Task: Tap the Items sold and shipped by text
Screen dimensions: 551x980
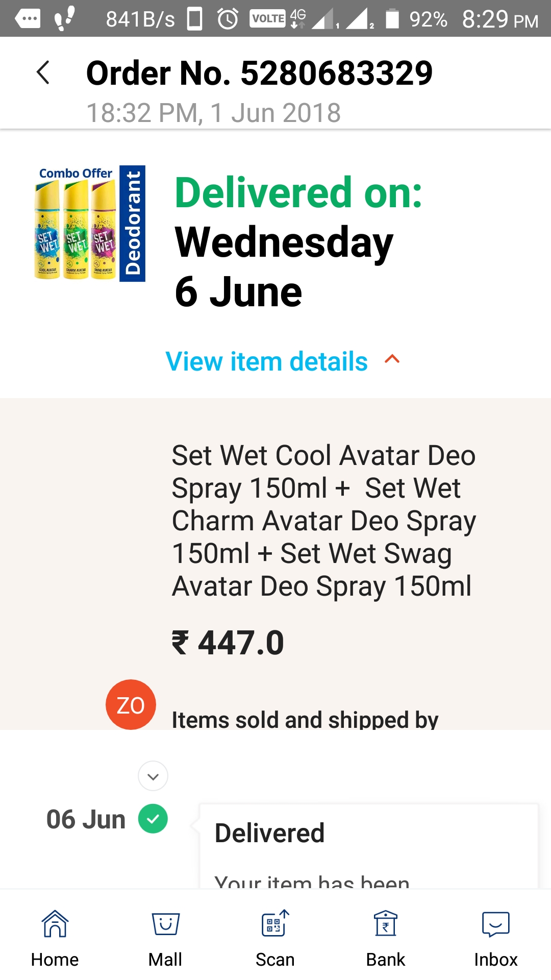Action: (305, 720)
